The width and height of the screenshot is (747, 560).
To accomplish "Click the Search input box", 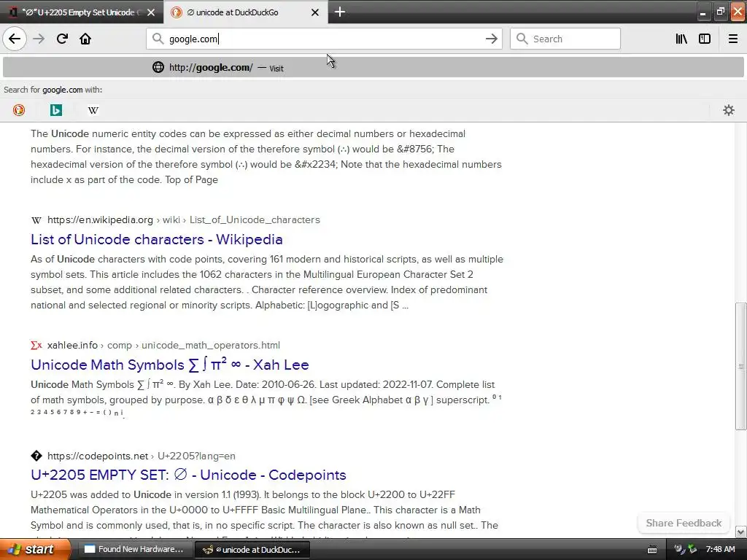I will pos(565,39).
